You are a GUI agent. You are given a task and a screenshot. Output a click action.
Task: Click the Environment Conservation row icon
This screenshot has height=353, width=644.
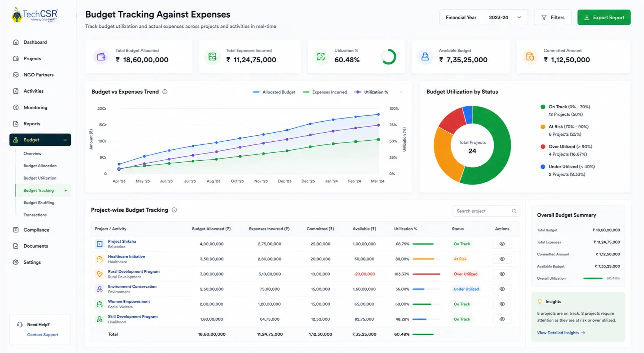(100, 289)
